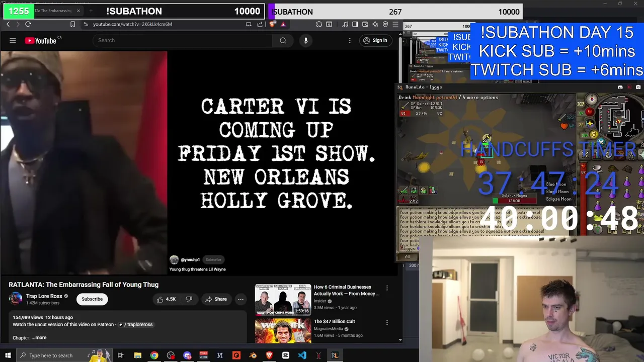Click the @ynnuhp1 channel handle in video
644x362 pixels.
(190, 260)
